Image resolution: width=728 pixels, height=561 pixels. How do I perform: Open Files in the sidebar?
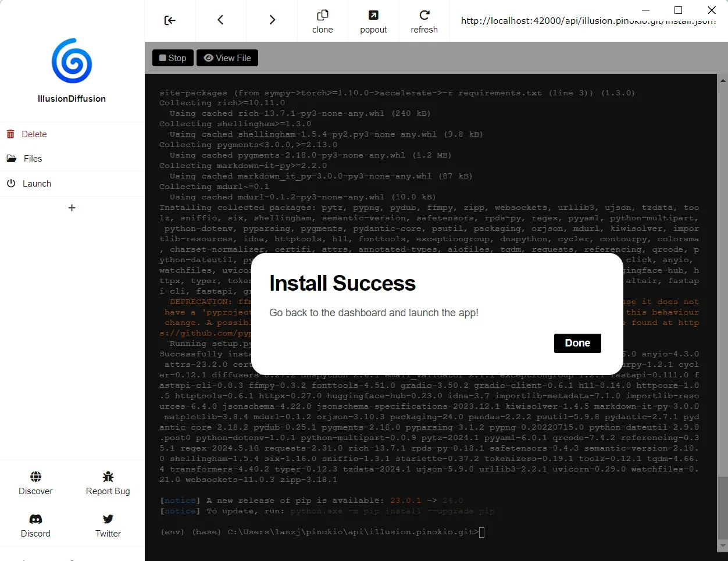click(33, 159)
